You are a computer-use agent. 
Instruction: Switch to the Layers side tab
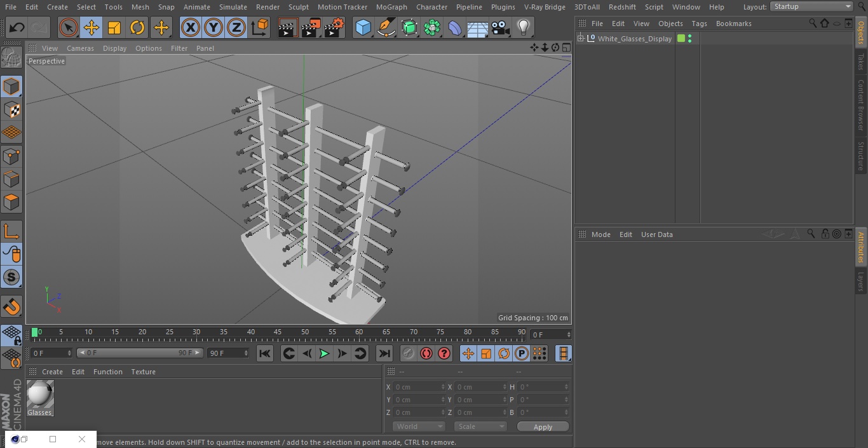click(861, 282)
